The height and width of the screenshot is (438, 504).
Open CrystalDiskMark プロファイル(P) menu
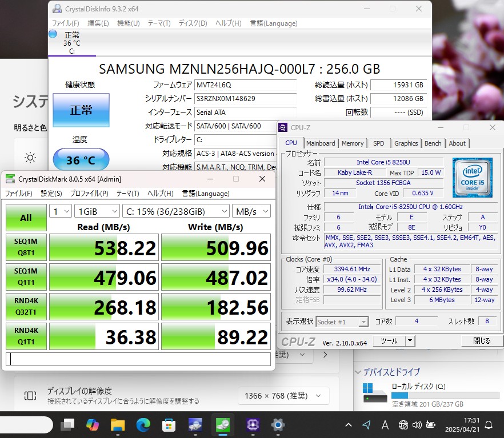pos(89,194)
